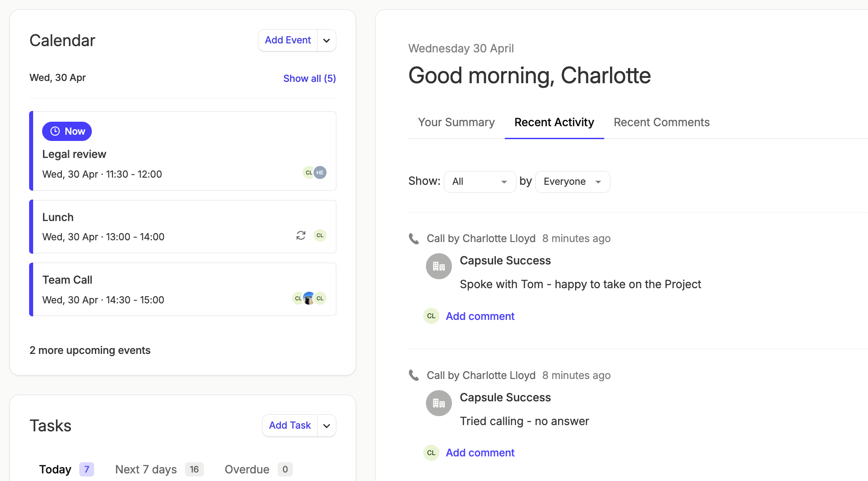Screen dimensions: 868x481
Task: Click CL avatar under 'Spoke with Tom' call
Action: click(431, 316)
